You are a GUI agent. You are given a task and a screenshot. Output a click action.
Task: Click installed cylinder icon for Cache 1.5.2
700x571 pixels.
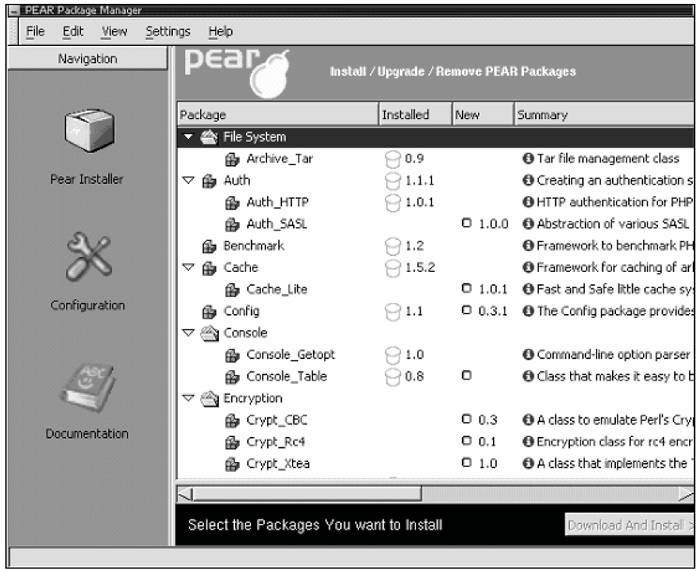(x=393, y=268)
